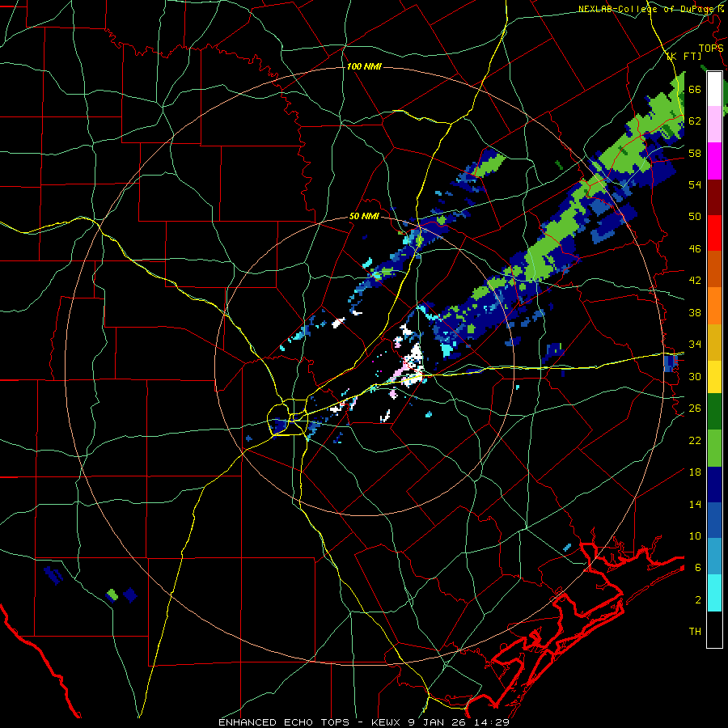
Task: Click the "10" legend value
Action: point(695,536)
